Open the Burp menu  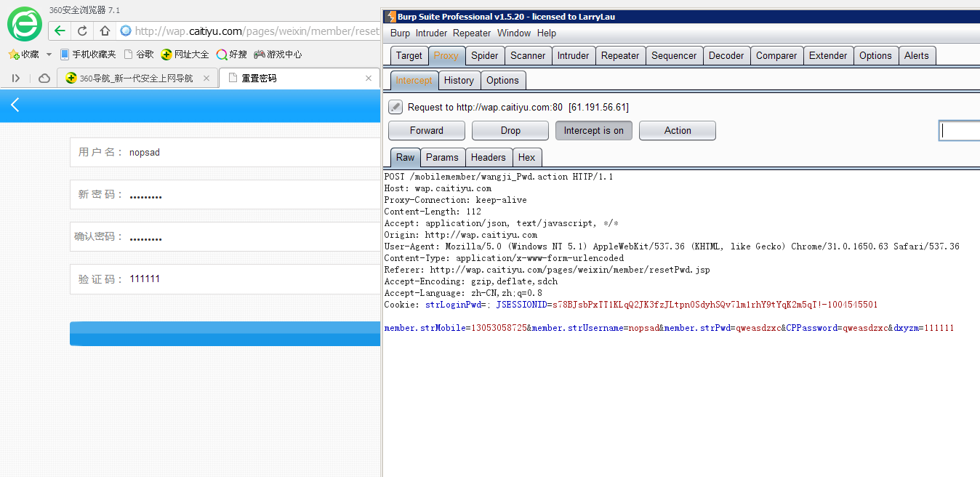[400, 33]
